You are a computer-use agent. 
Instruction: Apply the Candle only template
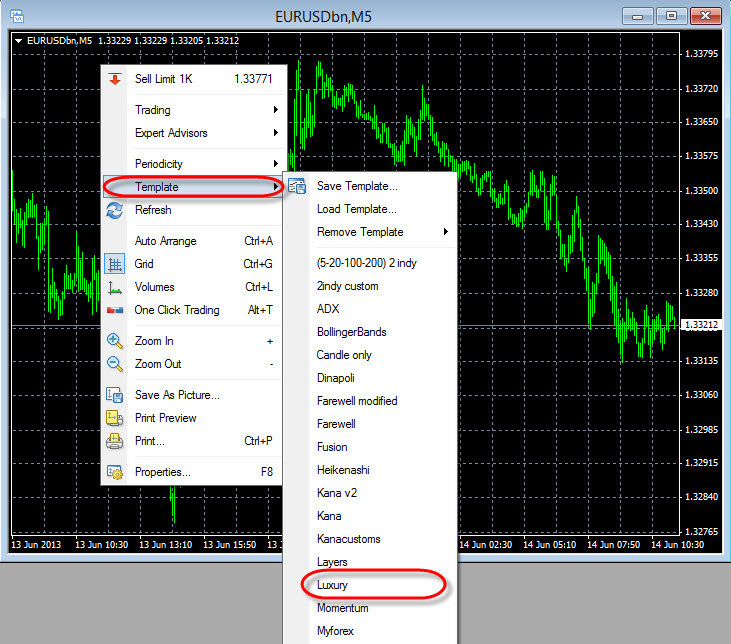[x=370, y=355]
